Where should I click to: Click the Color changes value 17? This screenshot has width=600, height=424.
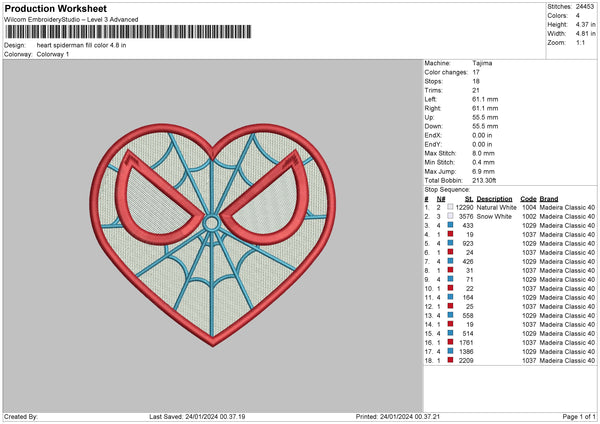click(476, 72)
